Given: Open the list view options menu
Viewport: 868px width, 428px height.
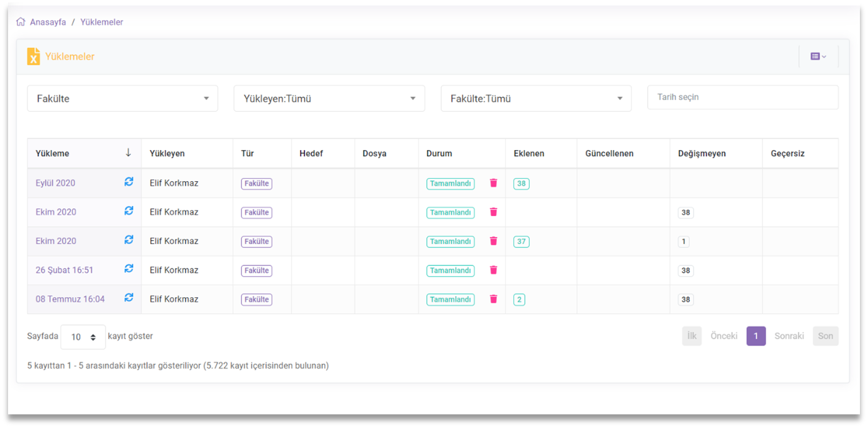Looking at the screenshot, I should pos(818,56).
